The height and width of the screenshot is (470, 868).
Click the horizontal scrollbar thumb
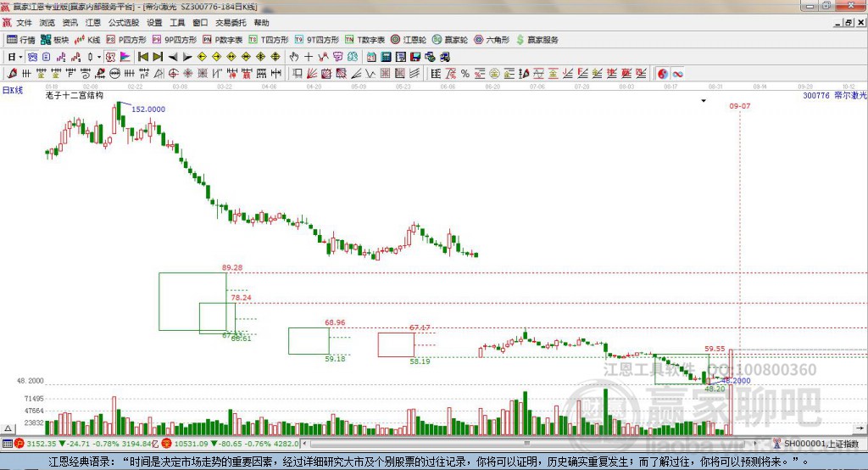527,444
